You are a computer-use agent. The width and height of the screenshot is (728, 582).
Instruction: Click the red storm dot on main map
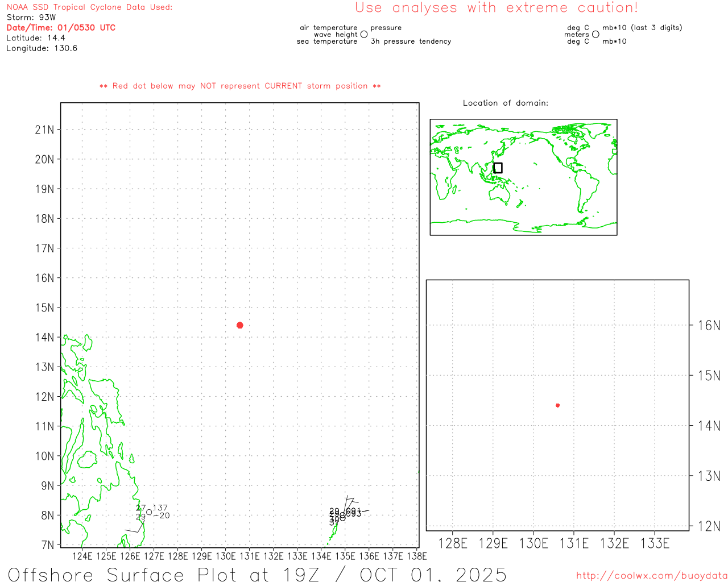(x=239, y=325)
